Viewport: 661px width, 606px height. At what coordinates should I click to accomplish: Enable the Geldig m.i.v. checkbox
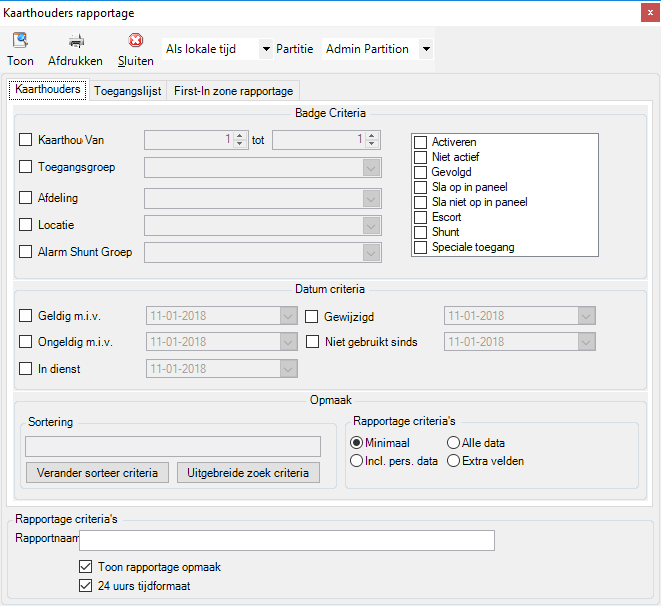pos(26,316)
